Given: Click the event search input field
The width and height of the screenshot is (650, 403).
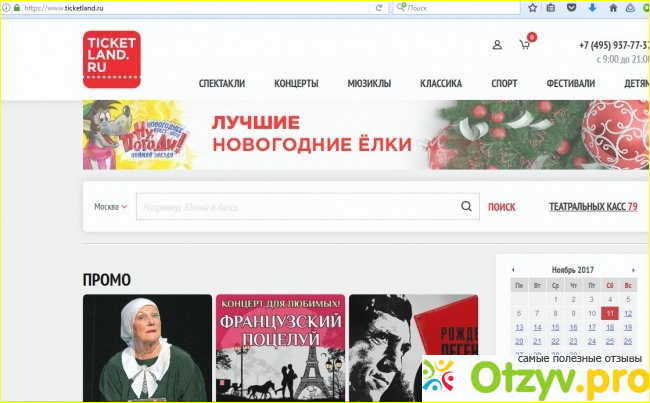Looking at the screenshot, I should (297, 207).
